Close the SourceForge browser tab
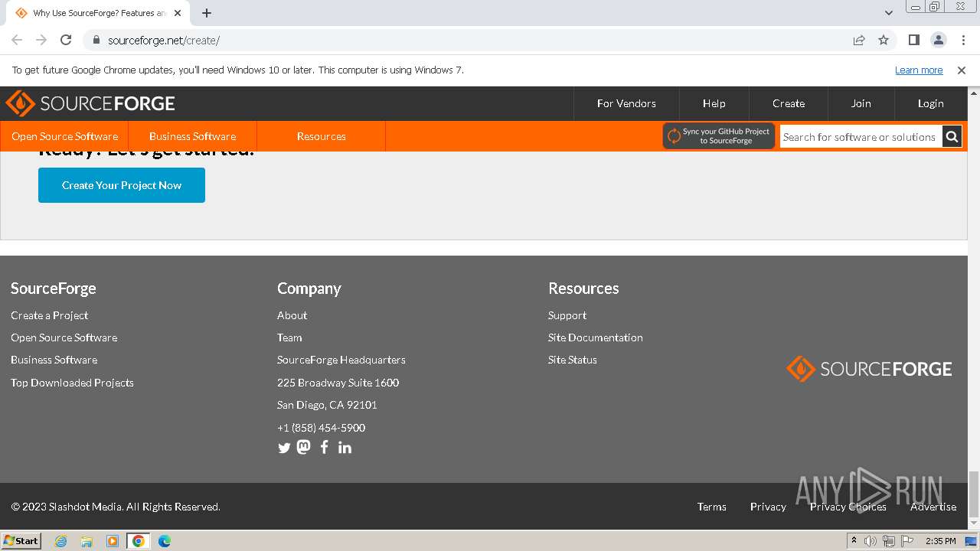The image size is (980, 551). point(178,13)
